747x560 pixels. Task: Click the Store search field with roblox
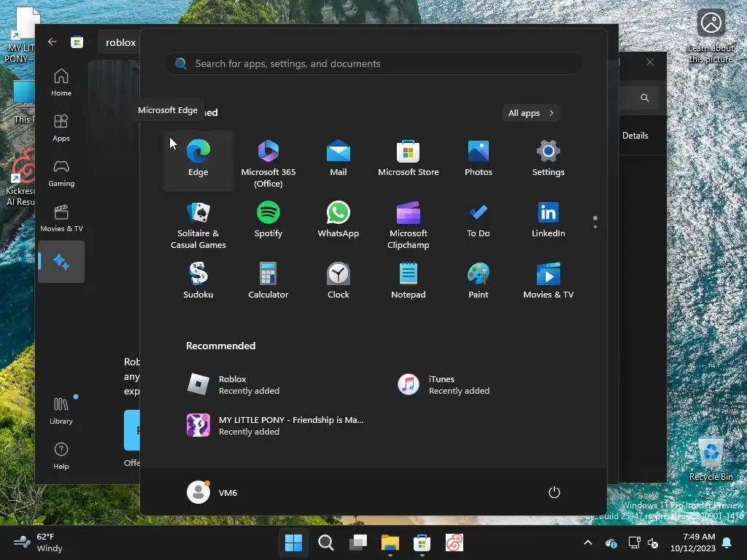119,42
